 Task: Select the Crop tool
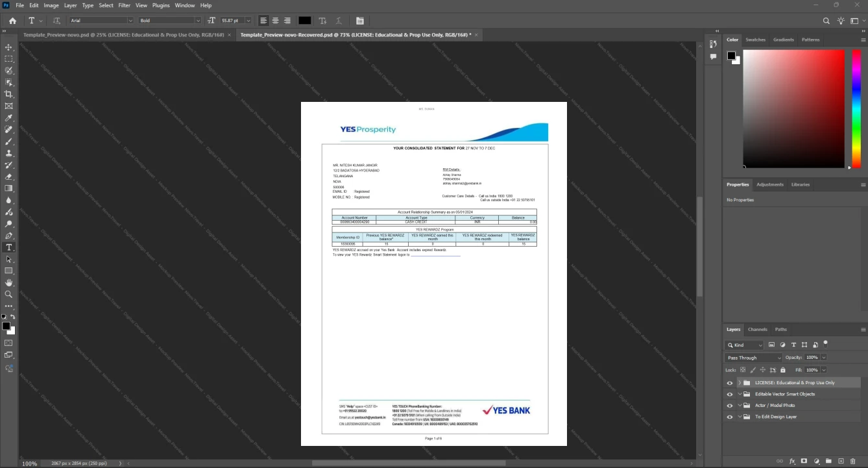pyautogui.click(x=9, y=94)
